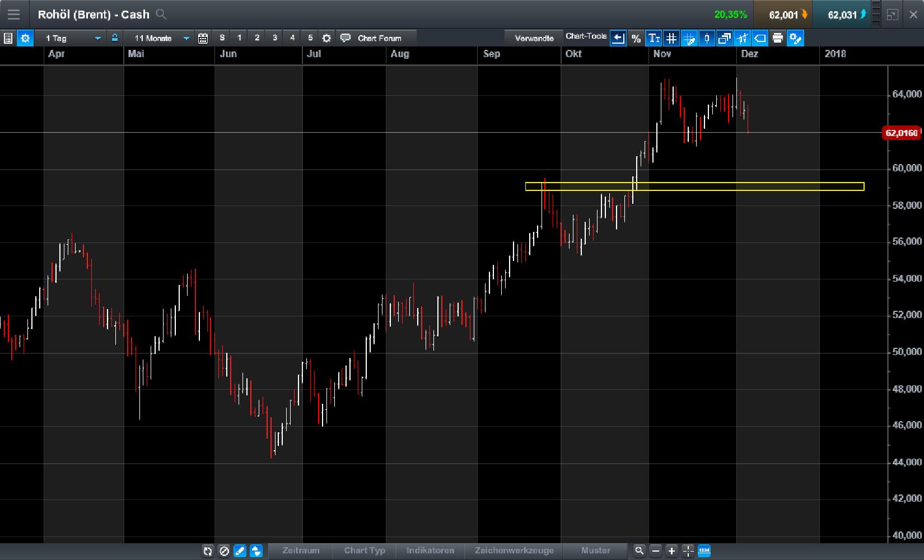Click the zoom magnifier in bottom bar
The width and height of the screenshot is (924, 560).
coord(640,551)
